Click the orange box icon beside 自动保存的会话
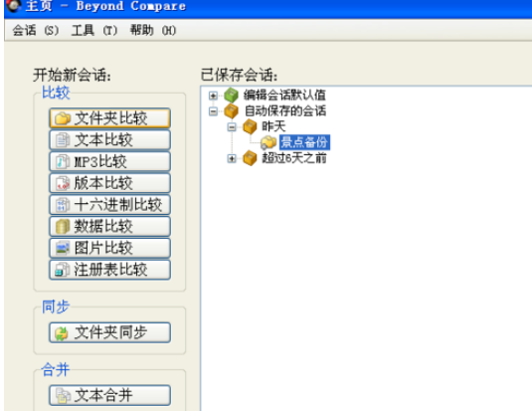 pyautogui.click(x=232, y=111)
